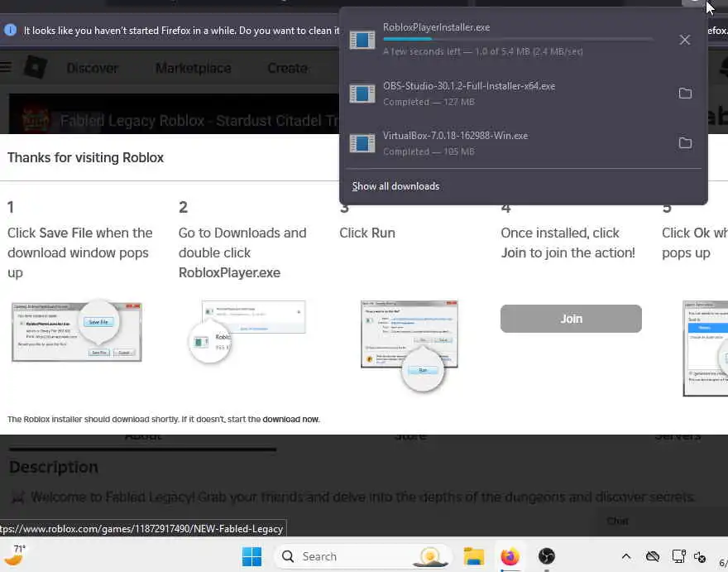Click the OneDrive cloud tray icon
Screen dimensions: 728x572
click(x=653, y=556)
